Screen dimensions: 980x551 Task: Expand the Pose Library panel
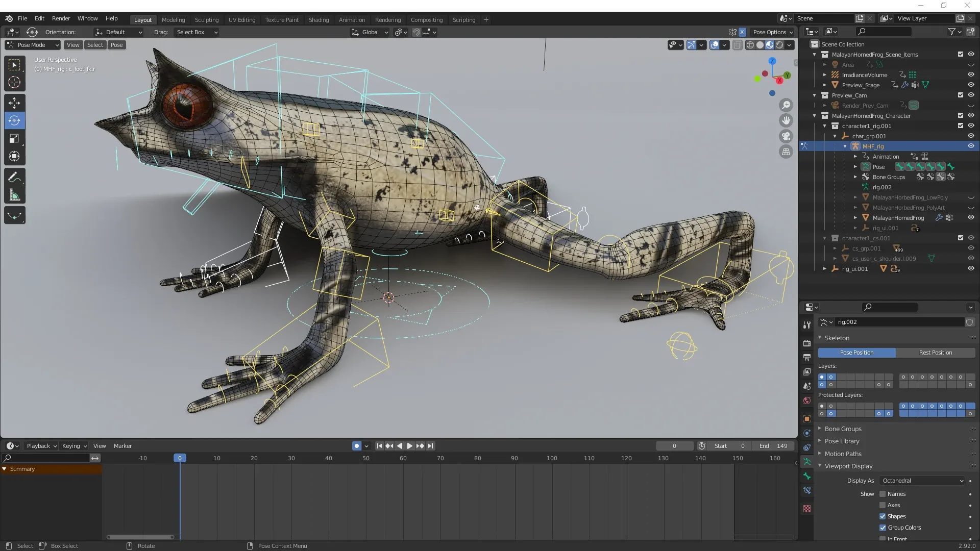tap(842, 441)
